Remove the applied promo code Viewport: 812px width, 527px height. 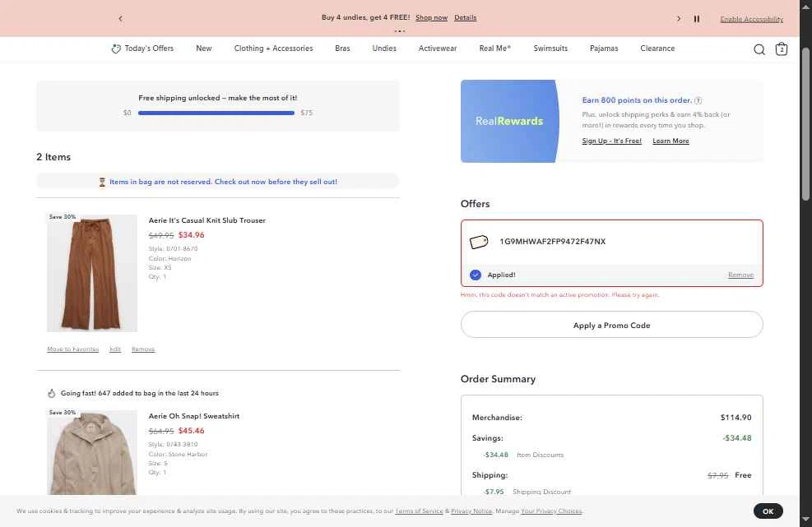740,275
